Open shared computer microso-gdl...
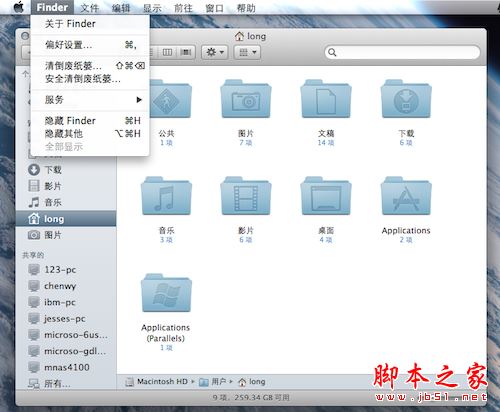 [66, 351]
